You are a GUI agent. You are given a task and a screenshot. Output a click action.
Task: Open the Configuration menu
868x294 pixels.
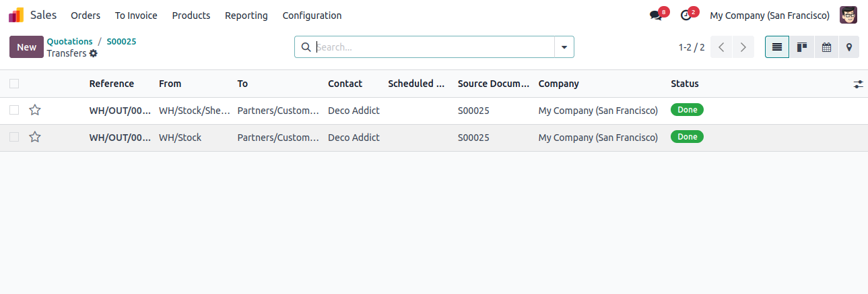pos(312,16)
